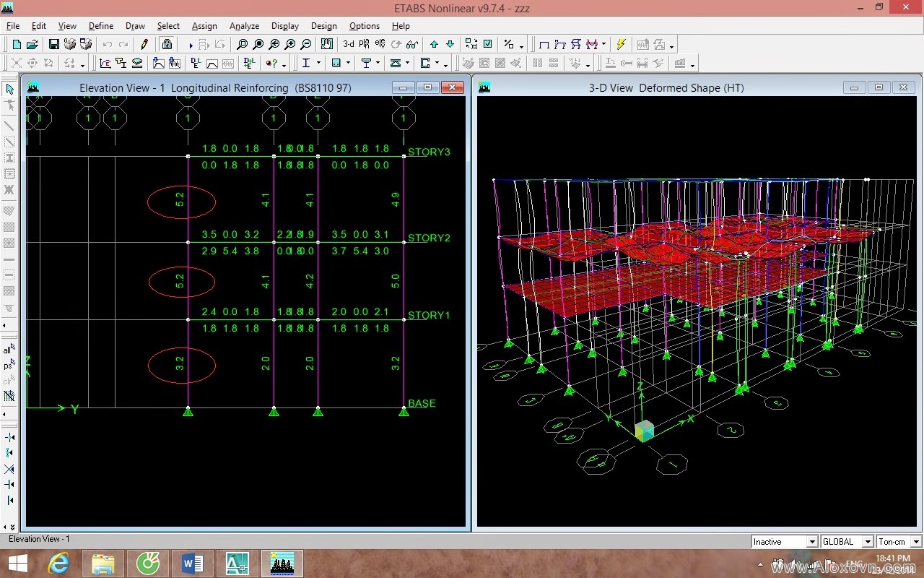
Task: Click STORY2 label in the elevation view
Action: click(429, 238)
